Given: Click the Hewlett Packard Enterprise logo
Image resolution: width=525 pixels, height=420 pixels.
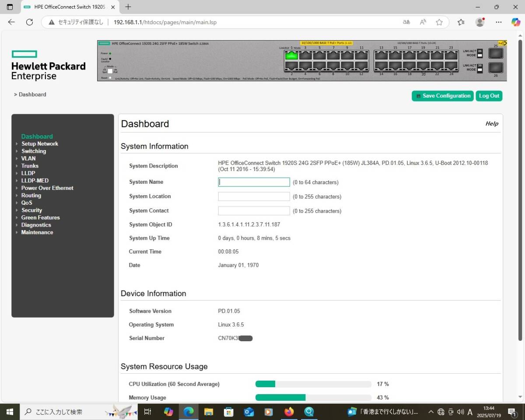Looking at the screenshot, I should click(x=48, y=66).
